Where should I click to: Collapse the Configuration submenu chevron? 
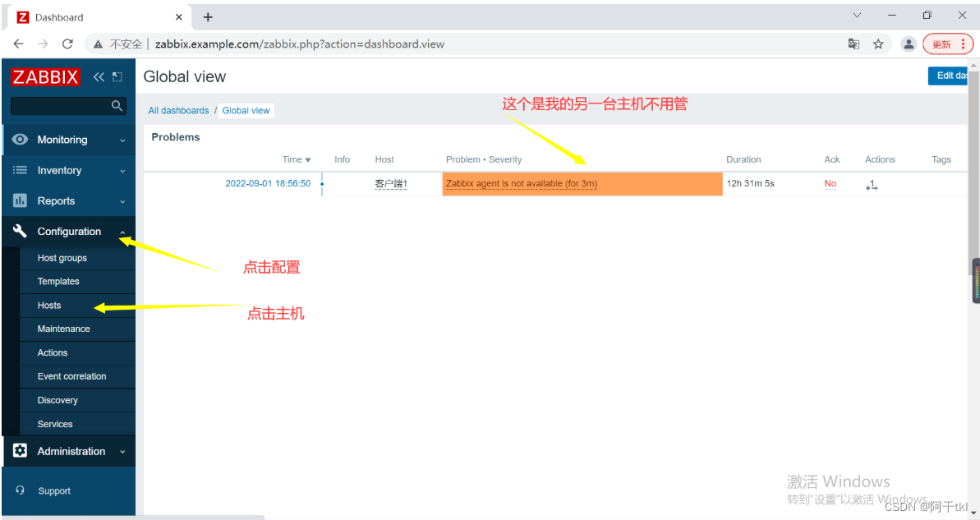[x=122, y=231]
